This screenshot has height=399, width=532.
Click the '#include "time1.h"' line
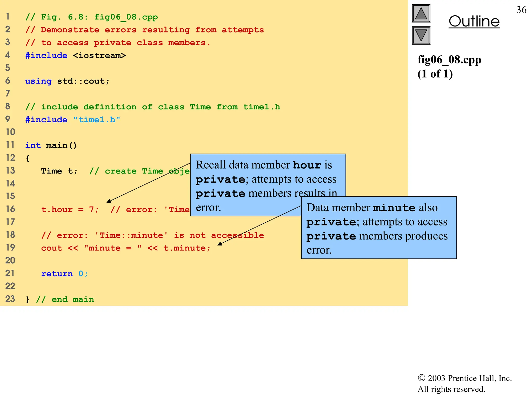(x=73, y=120)
